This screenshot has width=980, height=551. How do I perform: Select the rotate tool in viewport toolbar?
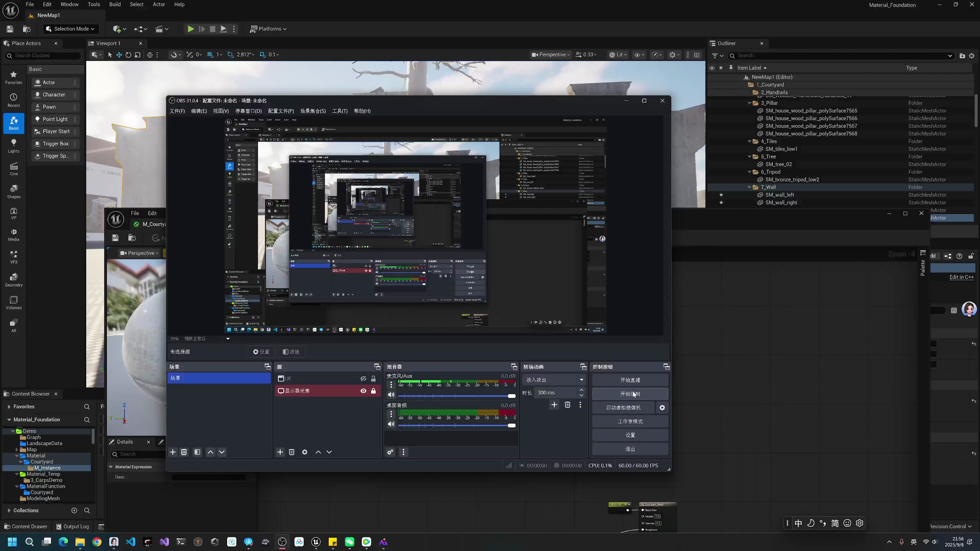(x=128, y=55)
